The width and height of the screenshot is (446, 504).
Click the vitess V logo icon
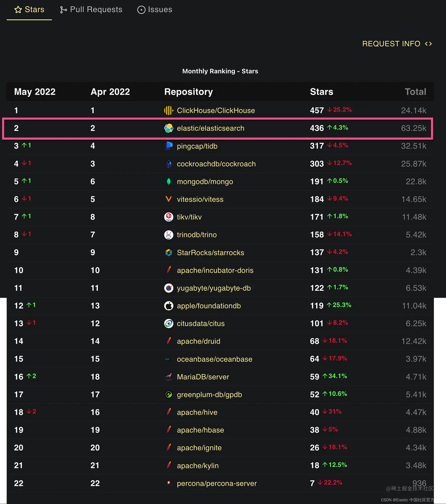click(169, 199)
